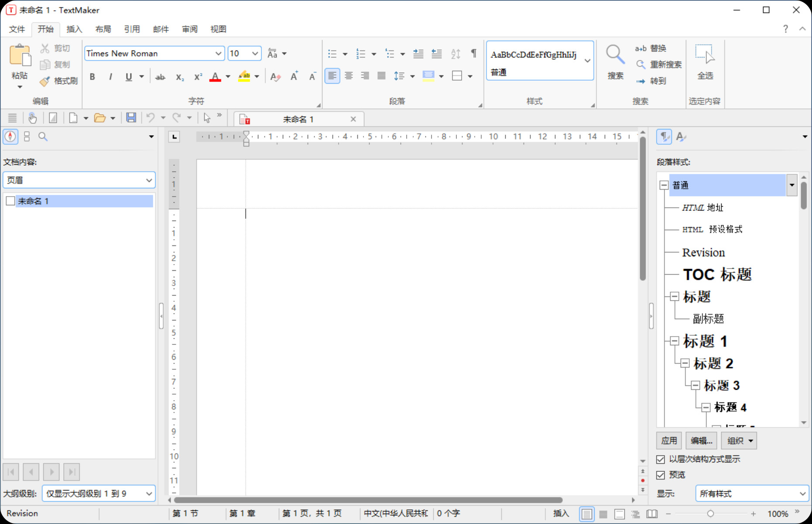The width and height of the screenshot is (812, 524).
Task: Click the sort A-Z icon
Action: (x=456, y=54)
